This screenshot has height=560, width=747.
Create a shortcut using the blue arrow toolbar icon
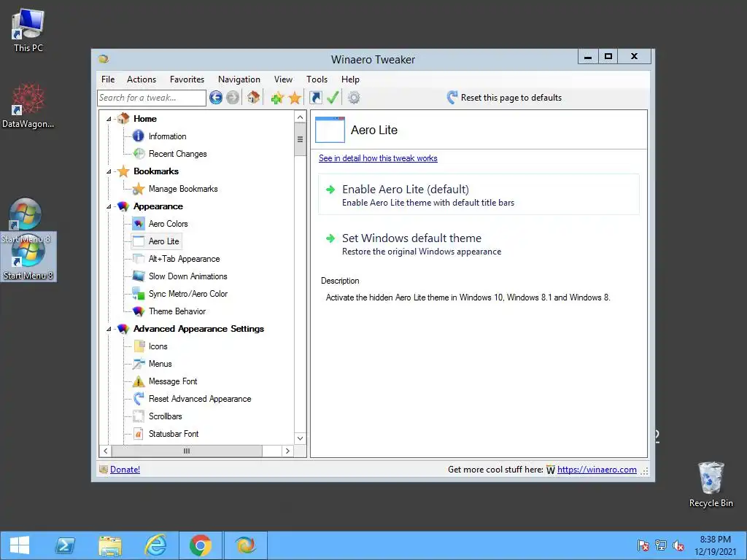[x=316, y=98]
